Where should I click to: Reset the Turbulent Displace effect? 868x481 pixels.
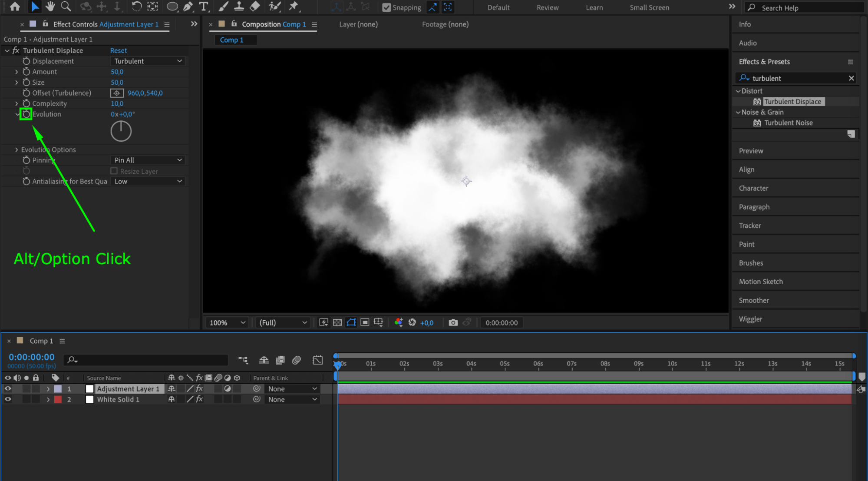point(118,50)
